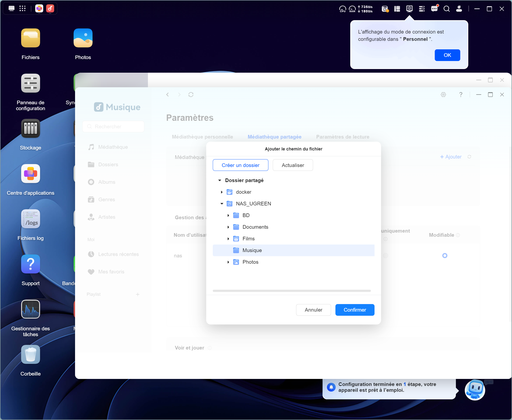This screenshot has height=420, width=512.
Task: Expand the docker folder
Action: 222,192
